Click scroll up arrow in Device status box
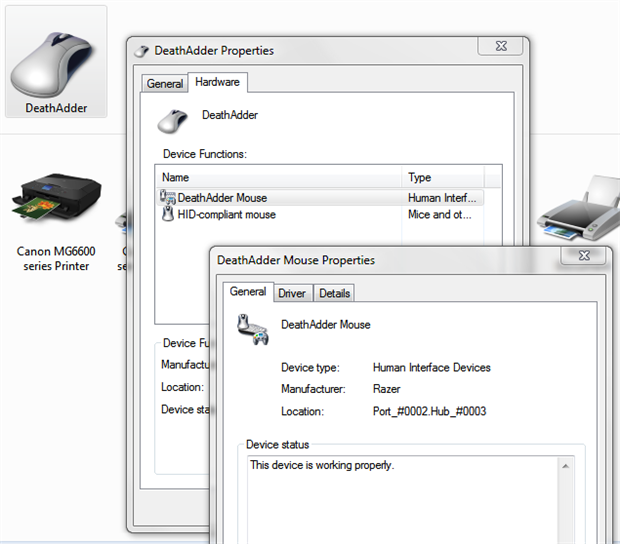Screen dimensions: 620x544 565,466
